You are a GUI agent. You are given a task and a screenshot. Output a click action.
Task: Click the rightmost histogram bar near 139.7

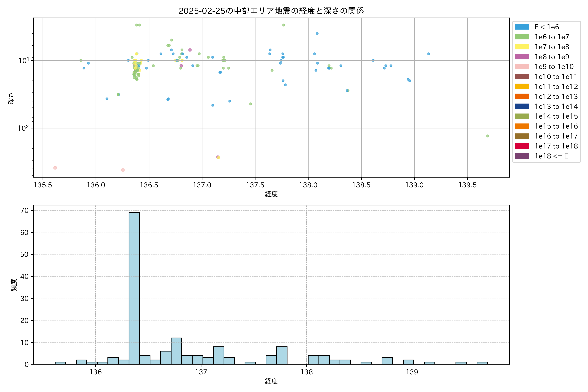482,363
